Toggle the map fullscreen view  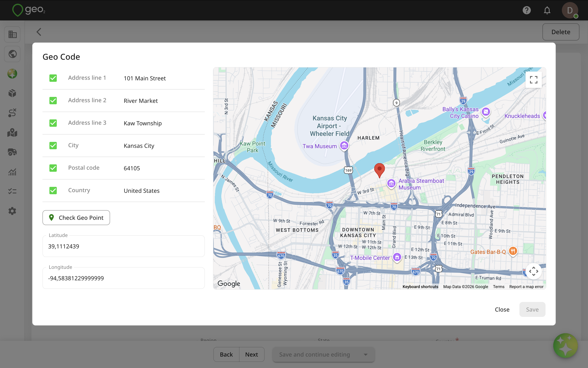point(533,80)
